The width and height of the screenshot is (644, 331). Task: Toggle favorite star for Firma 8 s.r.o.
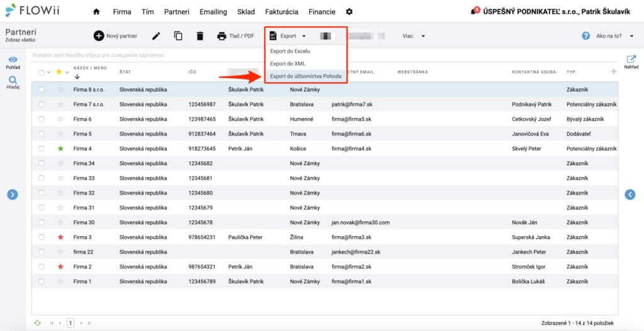(x=61, y=89)
